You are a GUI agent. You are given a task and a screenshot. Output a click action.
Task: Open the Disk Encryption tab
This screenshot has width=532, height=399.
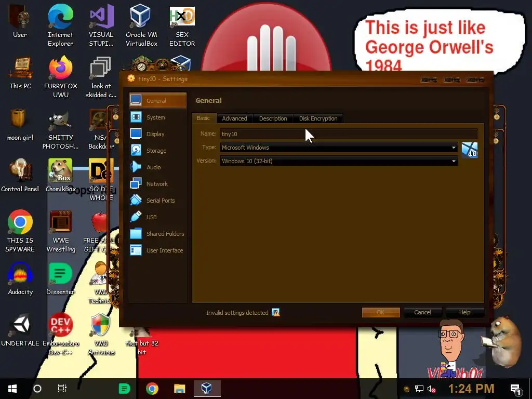tap(318, 118)
